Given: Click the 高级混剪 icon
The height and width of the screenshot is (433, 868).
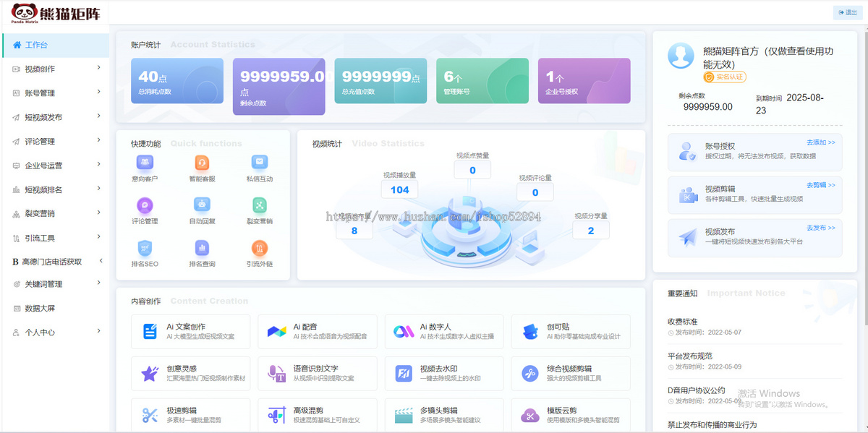Looking at the screenshot, I should point(277,416).
